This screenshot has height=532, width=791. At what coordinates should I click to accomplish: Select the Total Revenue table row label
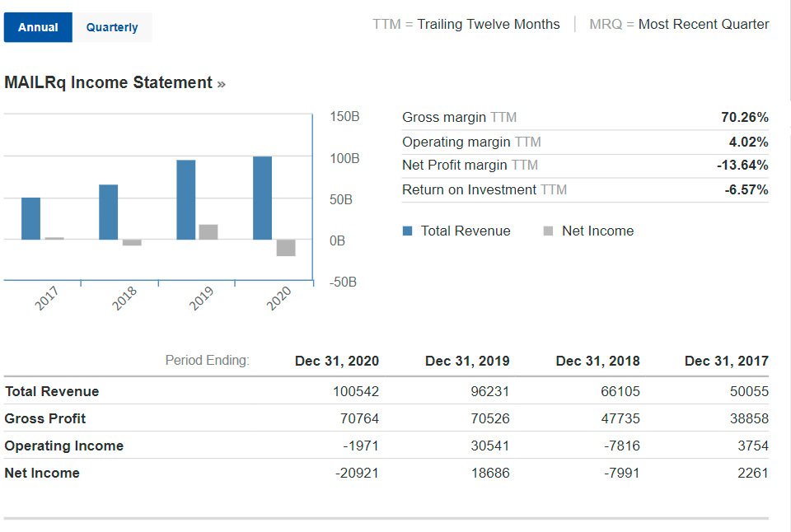[51, 391]
